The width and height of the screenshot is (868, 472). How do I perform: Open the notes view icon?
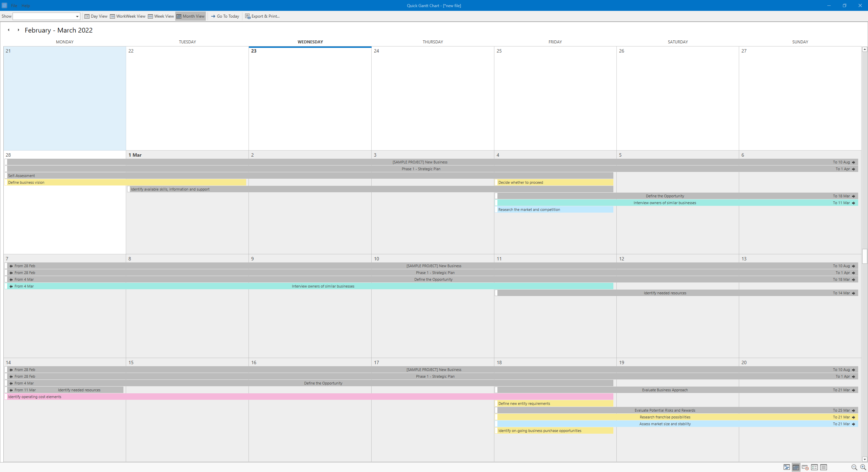click(x=823, y=468)
